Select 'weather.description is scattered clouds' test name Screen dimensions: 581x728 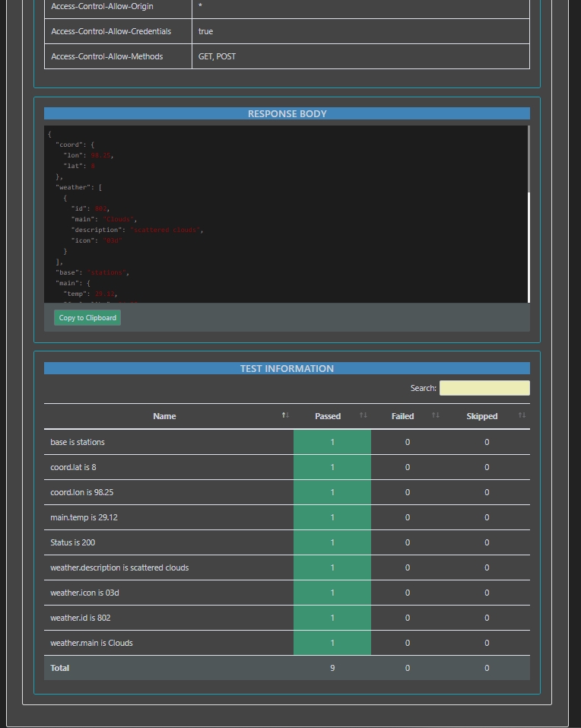119,567
